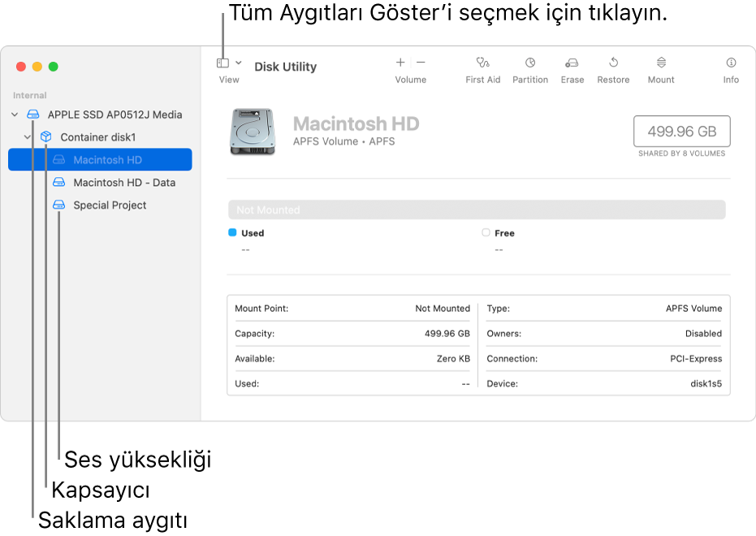Click the blue Used color swatch
The width and height of the screenshot is (756, 536).
pos(232,232)
